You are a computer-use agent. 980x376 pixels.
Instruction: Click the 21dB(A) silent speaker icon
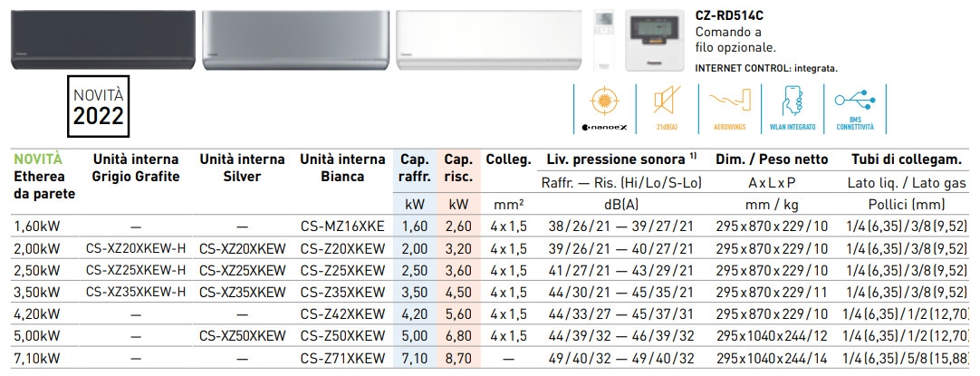tap(667, 108)
